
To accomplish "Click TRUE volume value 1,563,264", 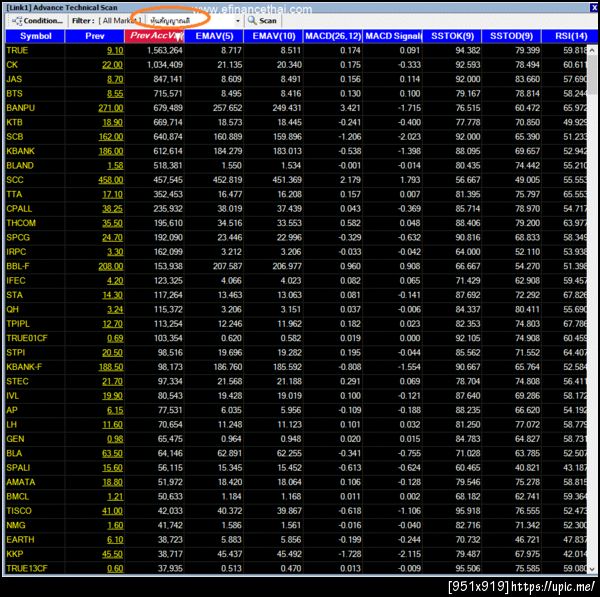I will pyautogui.click(x=165, y=51).
